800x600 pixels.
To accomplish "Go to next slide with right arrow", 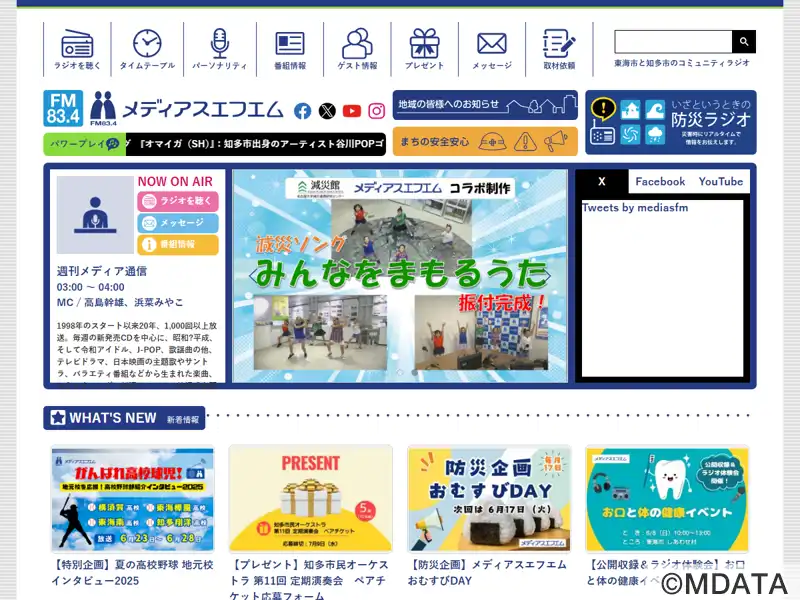I will (x=546, y=276).
